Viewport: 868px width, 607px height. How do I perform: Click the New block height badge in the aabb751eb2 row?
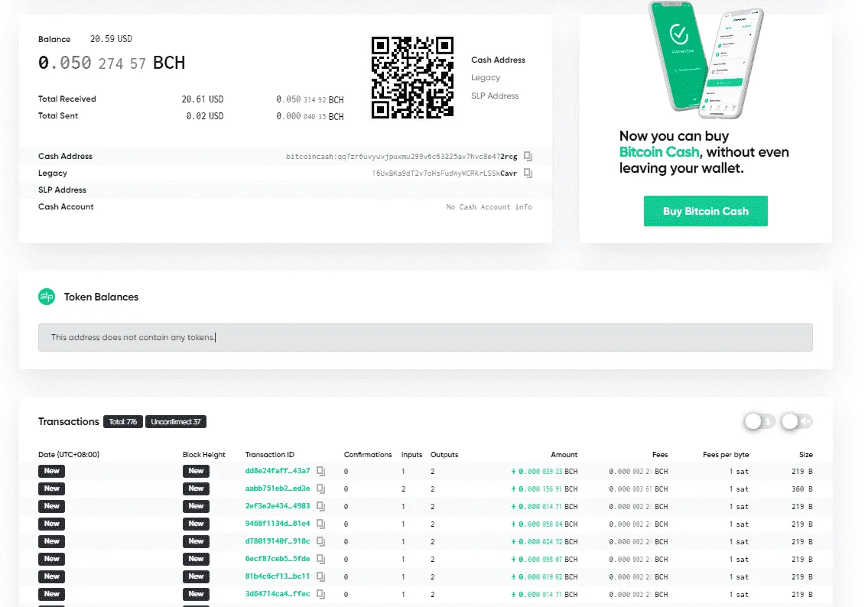click(196, 489)
